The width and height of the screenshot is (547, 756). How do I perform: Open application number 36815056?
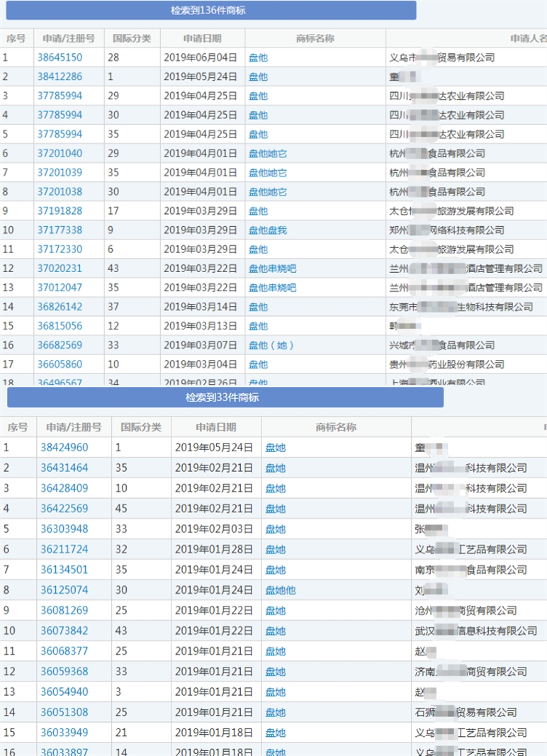coord(60,326)
